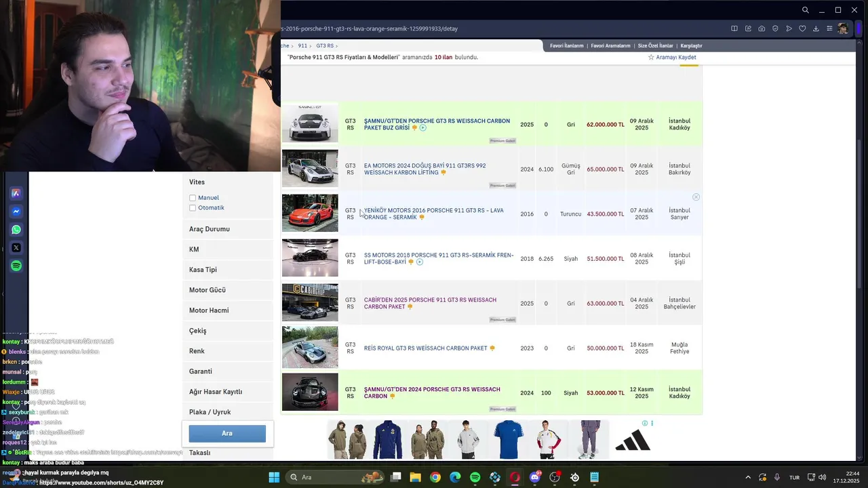
Task: Open Notepad from taskbar
Action: tap(595, 477)
